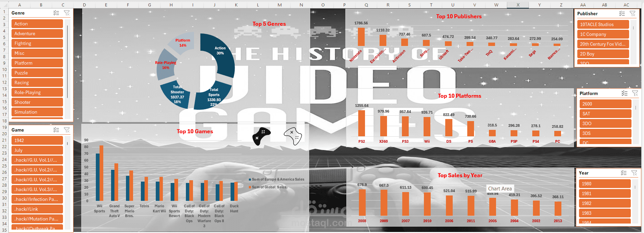Filter by 2600 platform
The image size is (644, 233).
pos(605,104)
